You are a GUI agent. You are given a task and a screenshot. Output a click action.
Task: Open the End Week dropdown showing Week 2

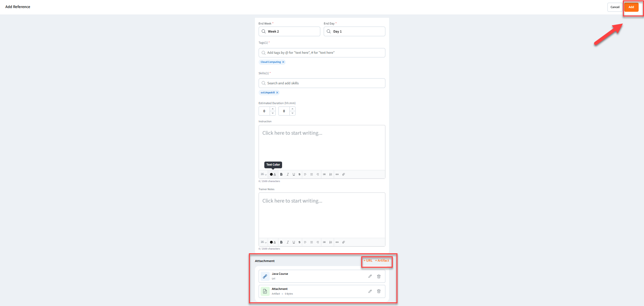click(289, 32)
